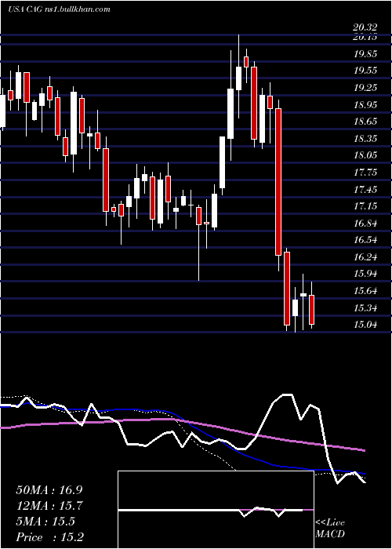Viewport: 392px width, 549px height.
Task: Select the 18.05 price axis label
Action: pos(365,155)
